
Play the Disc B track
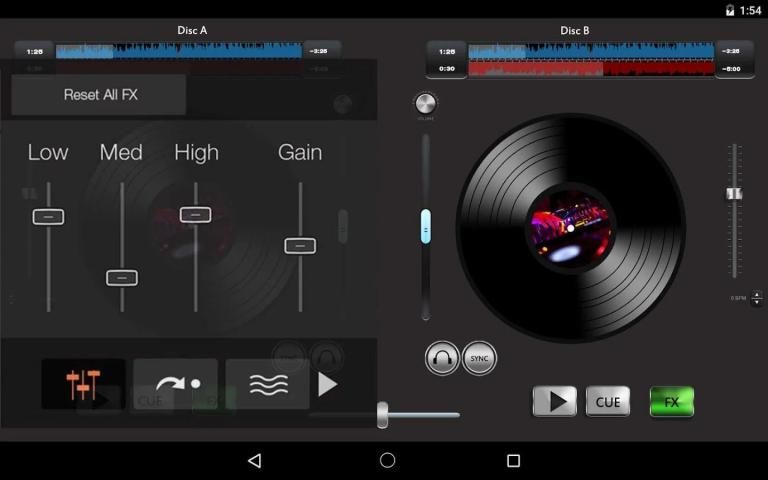(554, 402)
